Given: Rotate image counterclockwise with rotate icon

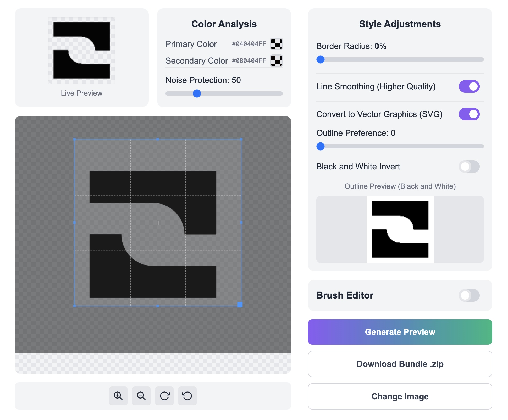Looking at the screenshot, I should click(187, 396).
